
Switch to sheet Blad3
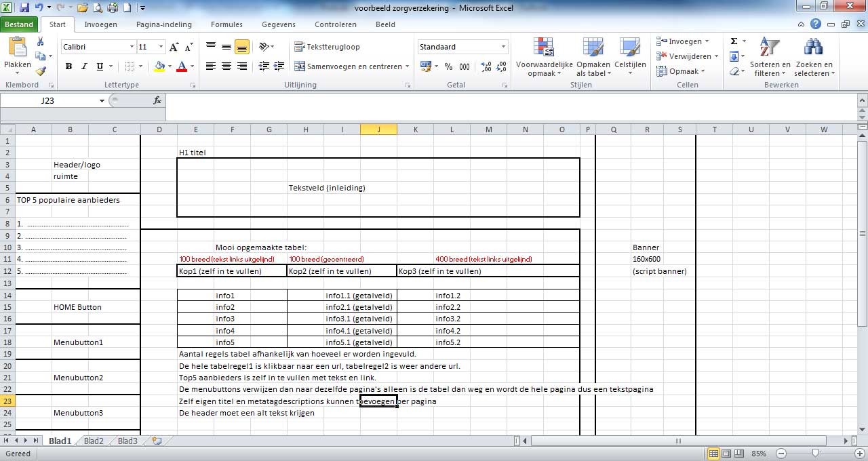(127, 441)
